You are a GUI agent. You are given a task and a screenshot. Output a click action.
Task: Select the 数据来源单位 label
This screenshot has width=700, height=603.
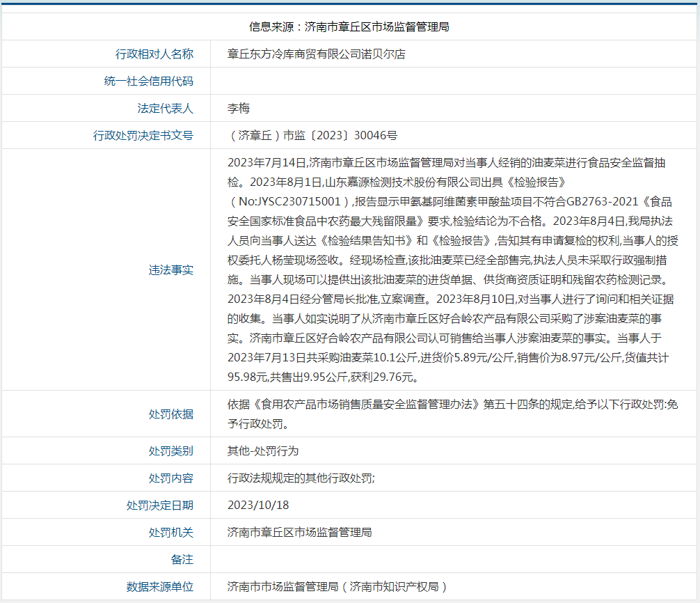click(x=160, y=587)
